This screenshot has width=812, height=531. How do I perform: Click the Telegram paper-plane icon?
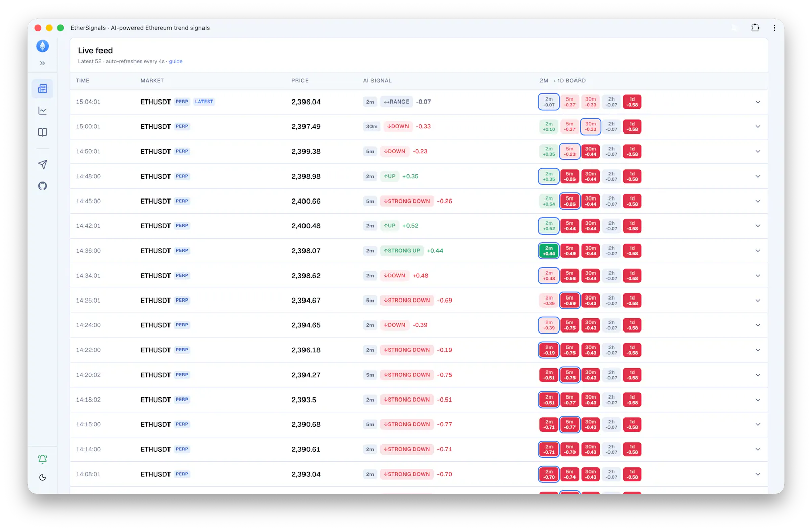tap(43, 164)
